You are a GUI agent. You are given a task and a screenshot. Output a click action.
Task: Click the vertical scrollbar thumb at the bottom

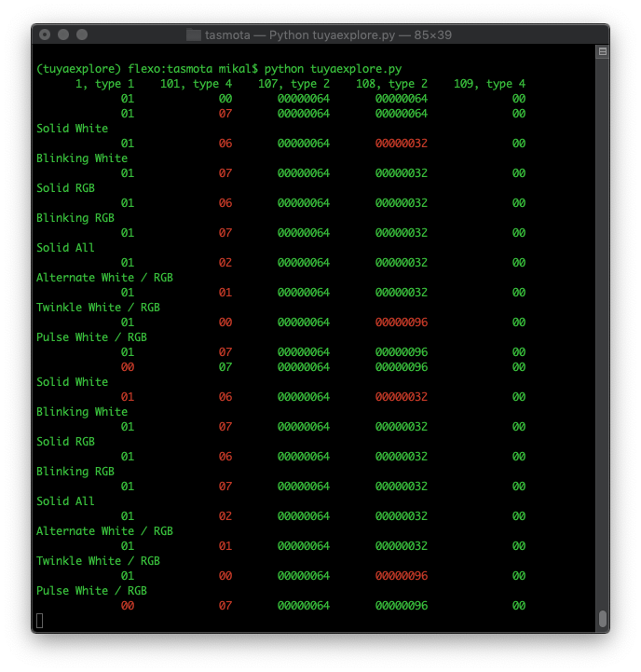click(602, 618)
